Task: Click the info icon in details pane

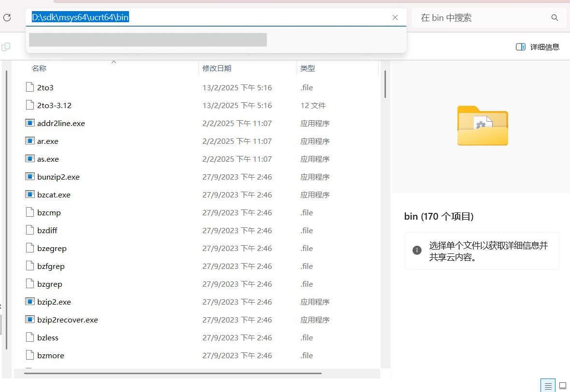Action: pos(417,250)
